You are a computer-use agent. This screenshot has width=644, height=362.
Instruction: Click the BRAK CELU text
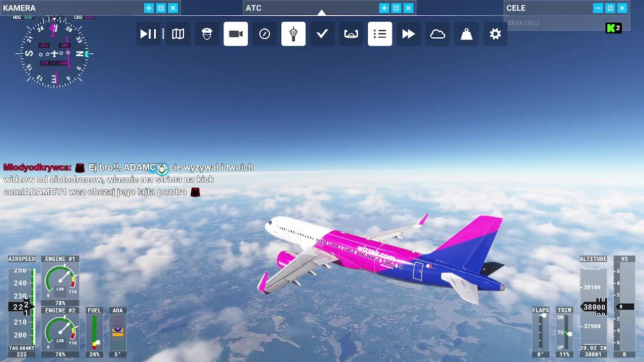tap(523, 23)
